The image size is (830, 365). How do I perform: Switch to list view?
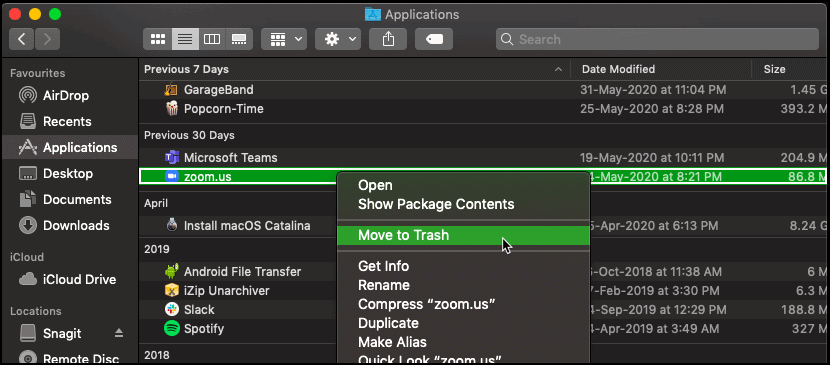pos(185,39)
